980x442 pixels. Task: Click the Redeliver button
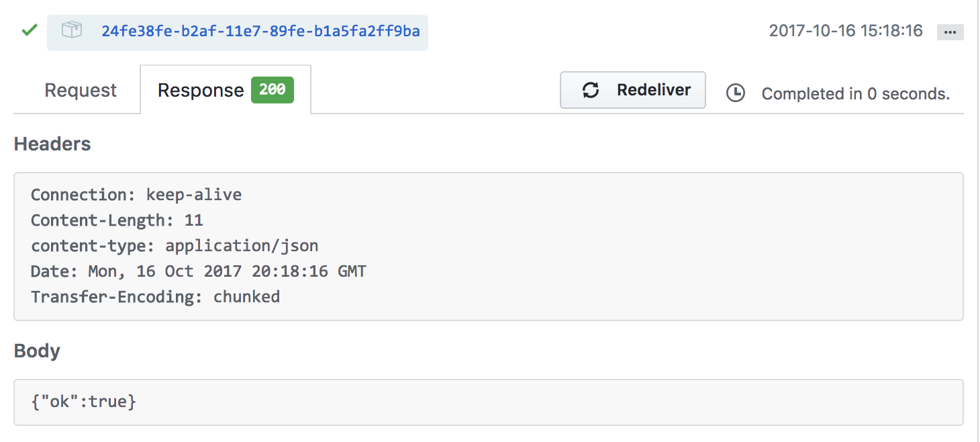[633, 90]
